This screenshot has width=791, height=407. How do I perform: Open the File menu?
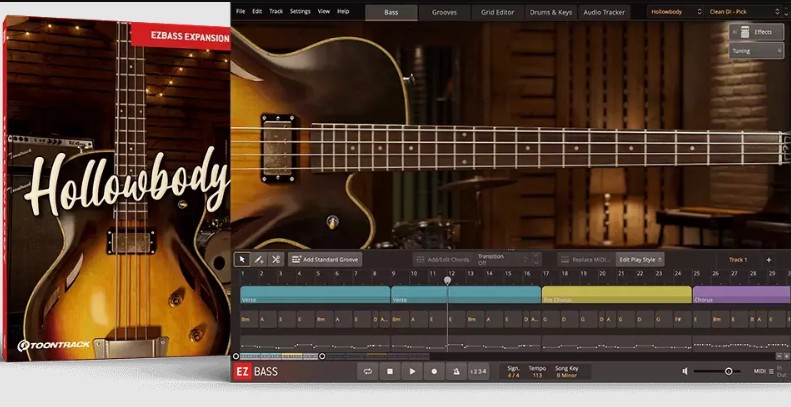(x=241, y=11)
